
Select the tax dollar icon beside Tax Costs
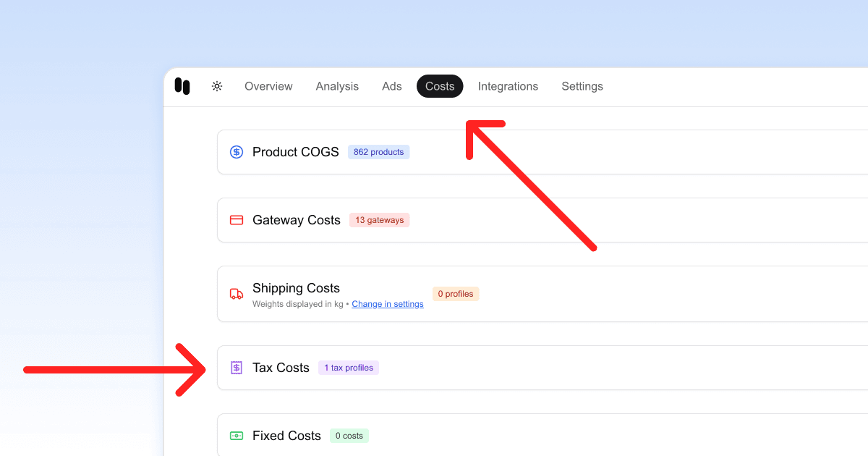tap(237, 367)
